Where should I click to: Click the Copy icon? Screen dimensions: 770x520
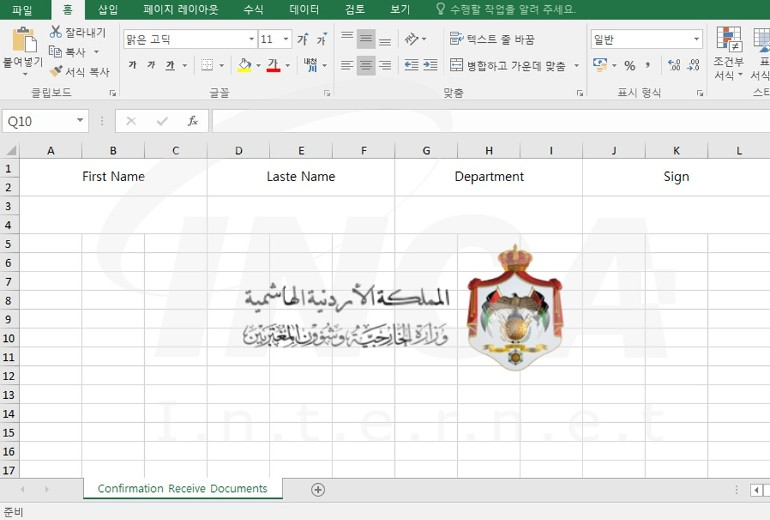(55, 52)
